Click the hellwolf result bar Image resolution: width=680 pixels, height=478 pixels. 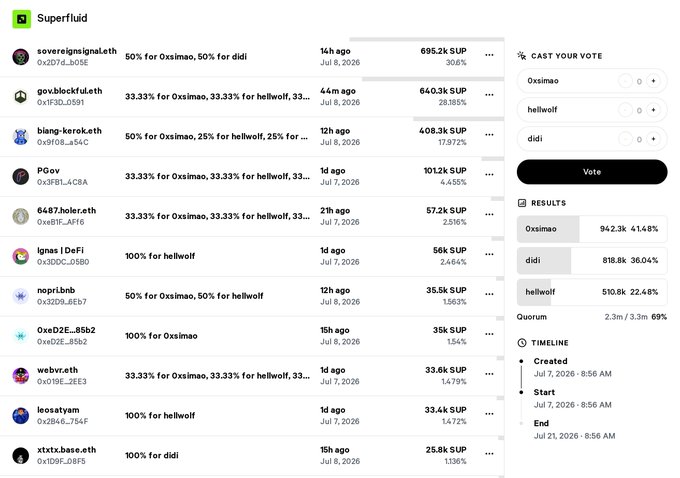pyautogui.click(x=592, y=292)
